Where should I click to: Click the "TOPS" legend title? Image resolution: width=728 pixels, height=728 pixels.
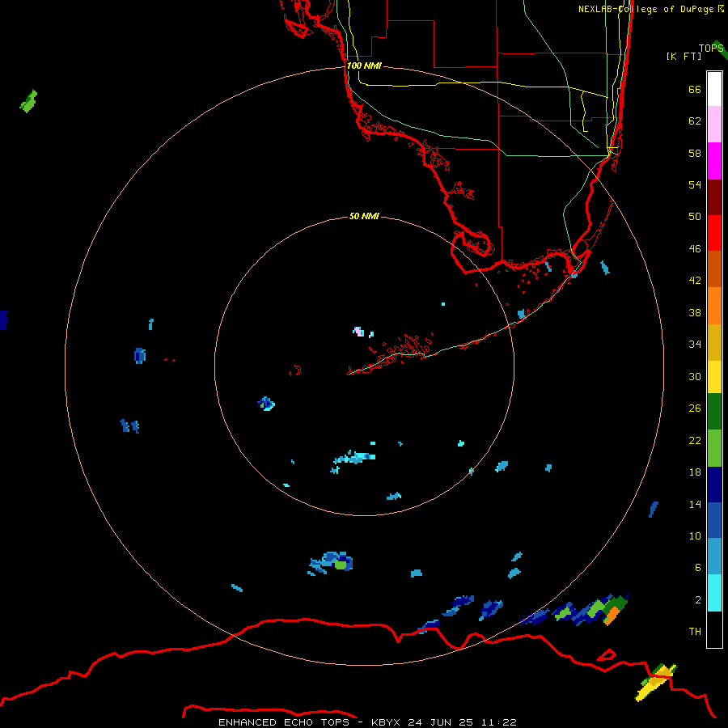point(710,49)
